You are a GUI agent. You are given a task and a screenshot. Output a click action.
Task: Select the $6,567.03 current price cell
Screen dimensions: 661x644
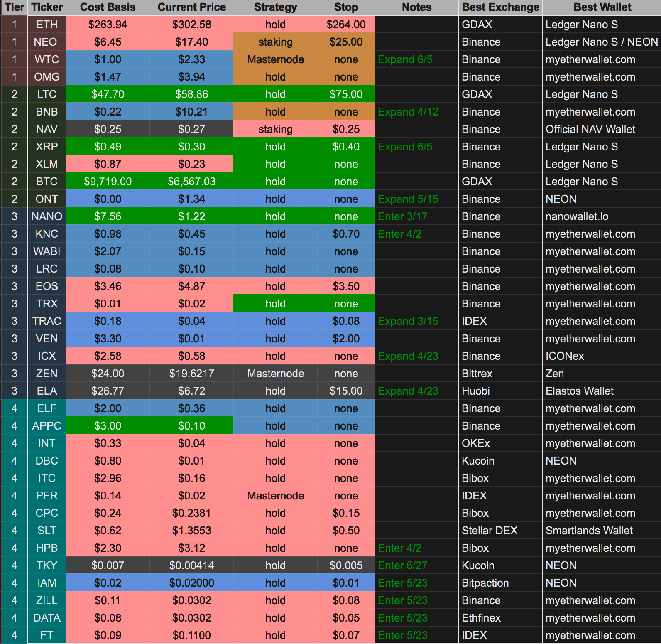(192, 182)
